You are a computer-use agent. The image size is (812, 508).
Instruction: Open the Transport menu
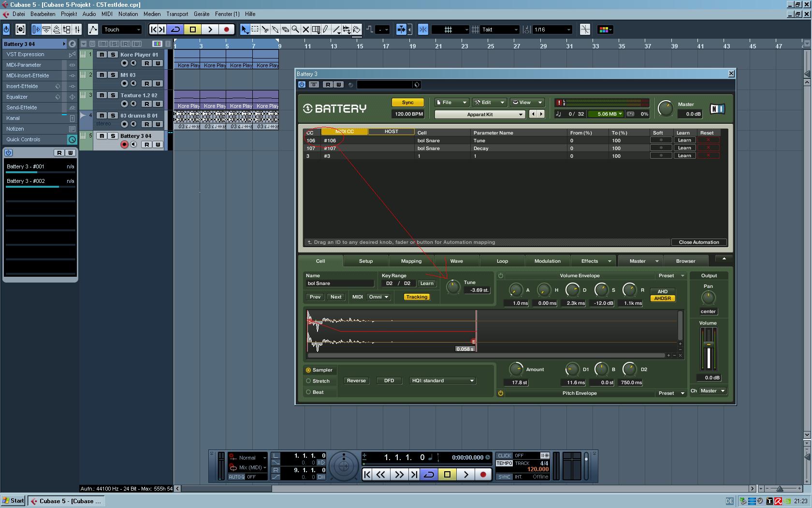(177, 14)
